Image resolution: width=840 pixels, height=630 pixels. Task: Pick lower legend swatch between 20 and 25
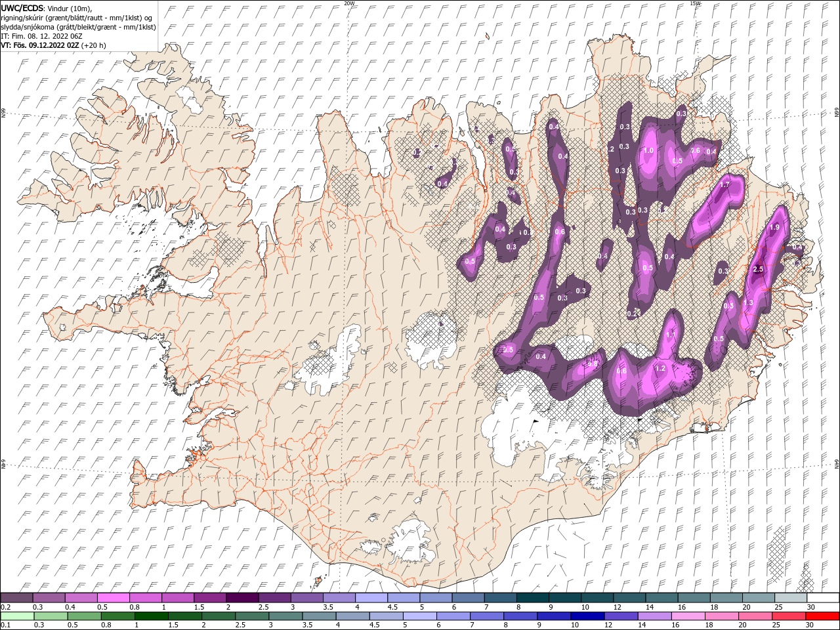pos(755,616)
